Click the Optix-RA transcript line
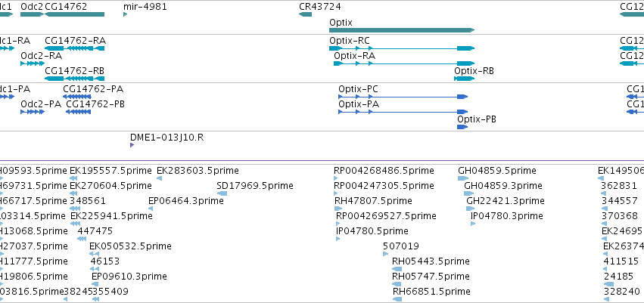Image resolution: width=644 pixels, height=303 pixels. coord(404,63)
